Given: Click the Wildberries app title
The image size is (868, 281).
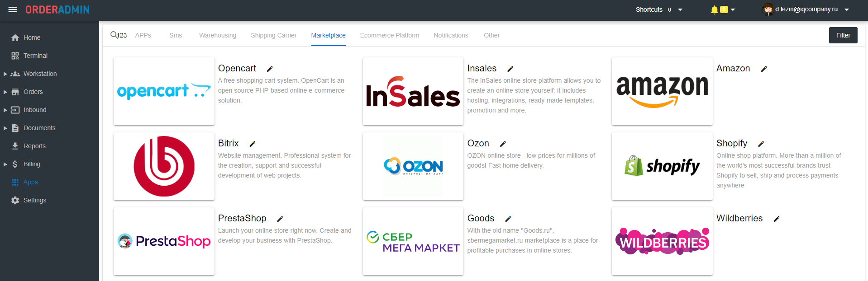Looking at the screenshot, I should click(x=739, y=218).
